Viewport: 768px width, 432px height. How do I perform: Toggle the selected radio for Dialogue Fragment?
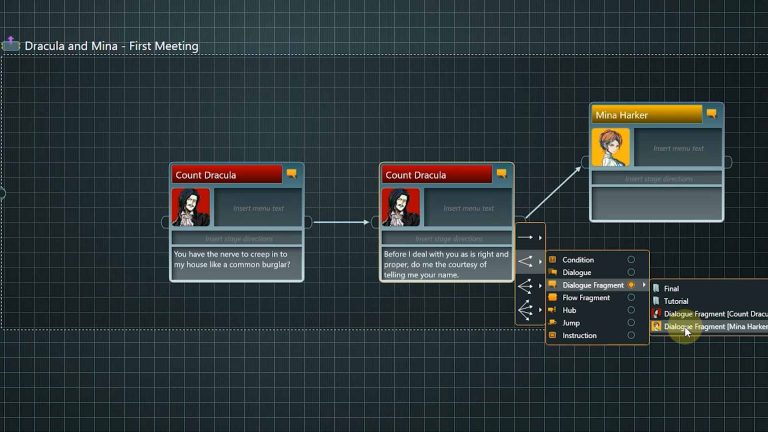pyautogui.click(x=631, y=285)
